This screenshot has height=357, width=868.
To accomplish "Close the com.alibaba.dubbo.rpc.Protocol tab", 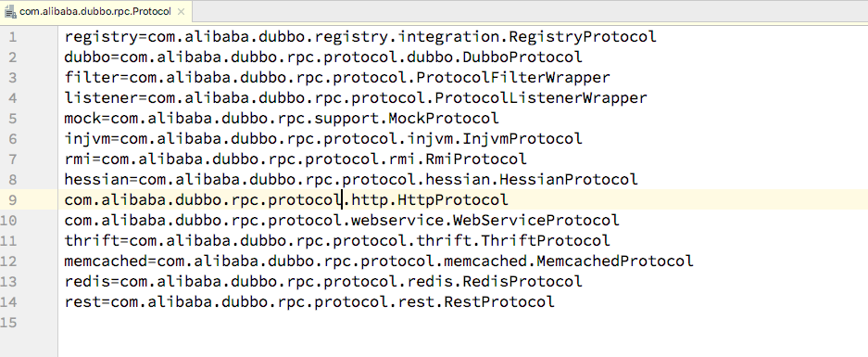I will 183,11.
